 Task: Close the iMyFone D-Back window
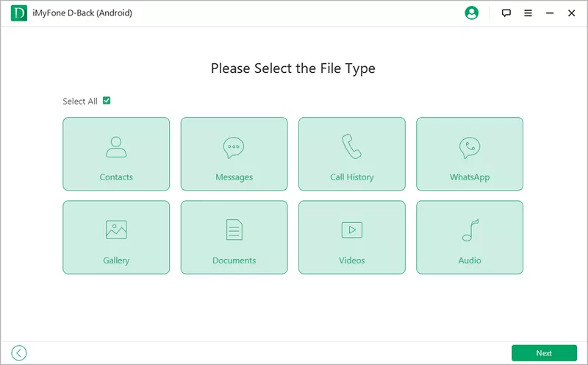[572, 13]
